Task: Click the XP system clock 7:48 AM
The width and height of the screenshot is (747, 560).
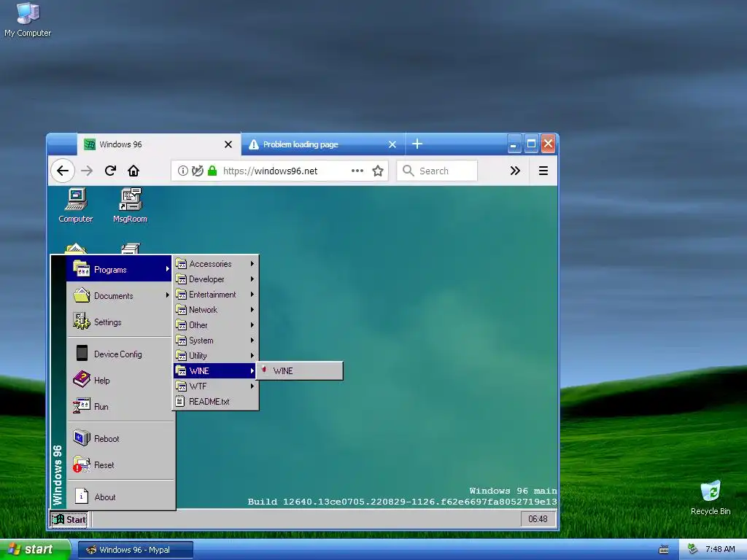Action: (x=720, y=549)
